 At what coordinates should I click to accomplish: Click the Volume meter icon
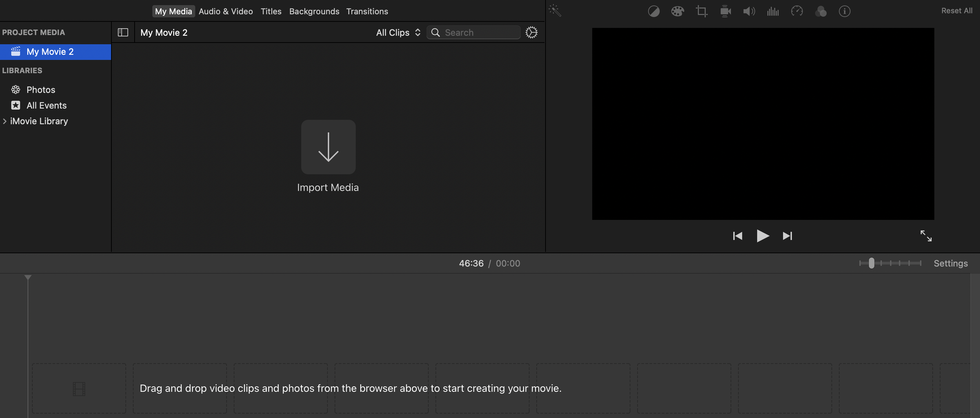click(772, 11)
